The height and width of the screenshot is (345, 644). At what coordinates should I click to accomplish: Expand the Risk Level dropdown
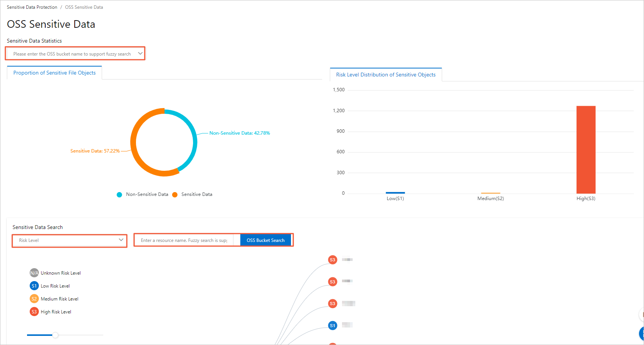click(70, 240)
